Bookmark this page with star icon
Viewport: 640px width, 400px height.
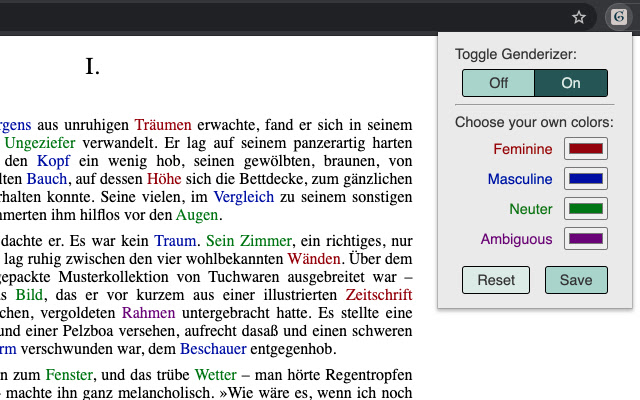pos(578,17)
